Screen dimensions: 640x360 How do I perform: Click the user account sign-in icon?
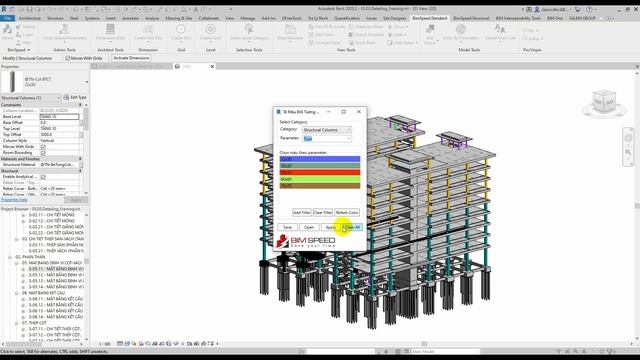tap(537, 9)
